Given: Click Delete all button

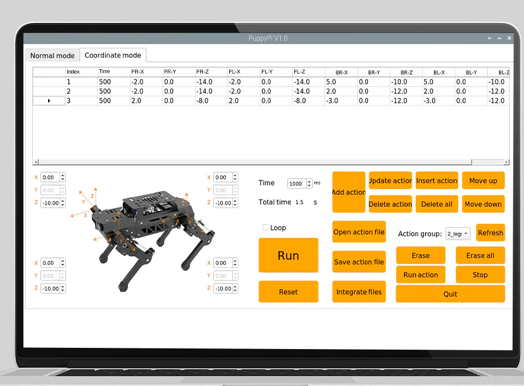Looking at the screenshot, I should (436, 204).
